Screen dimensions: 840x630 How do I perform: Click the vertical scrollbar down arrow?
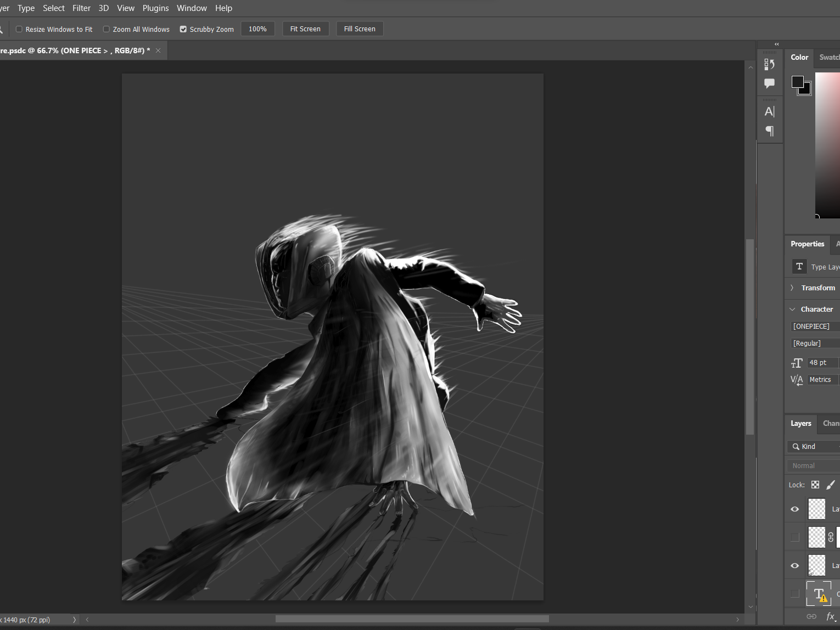[751, 607]
